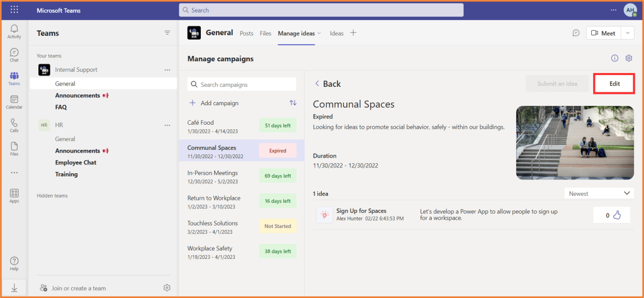Switch to the Files tab
Viewport: 644px width, 298px height.
(x=266, y=33)
